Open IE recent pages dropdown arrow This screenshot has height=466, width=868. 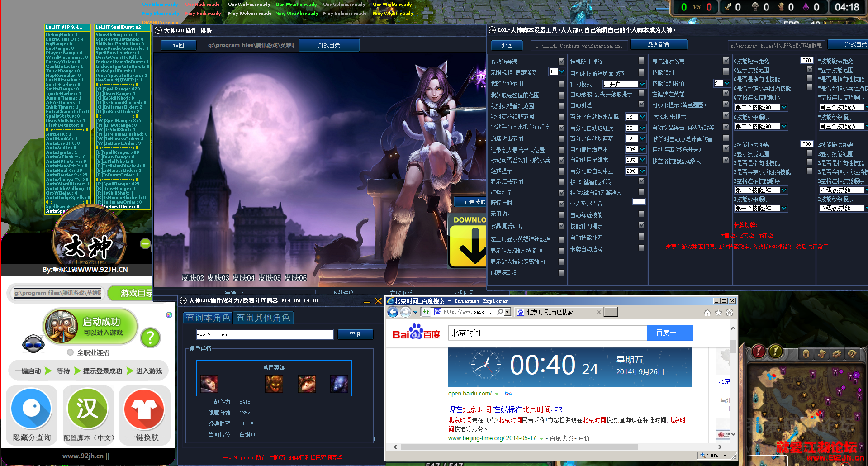[415, 312]
